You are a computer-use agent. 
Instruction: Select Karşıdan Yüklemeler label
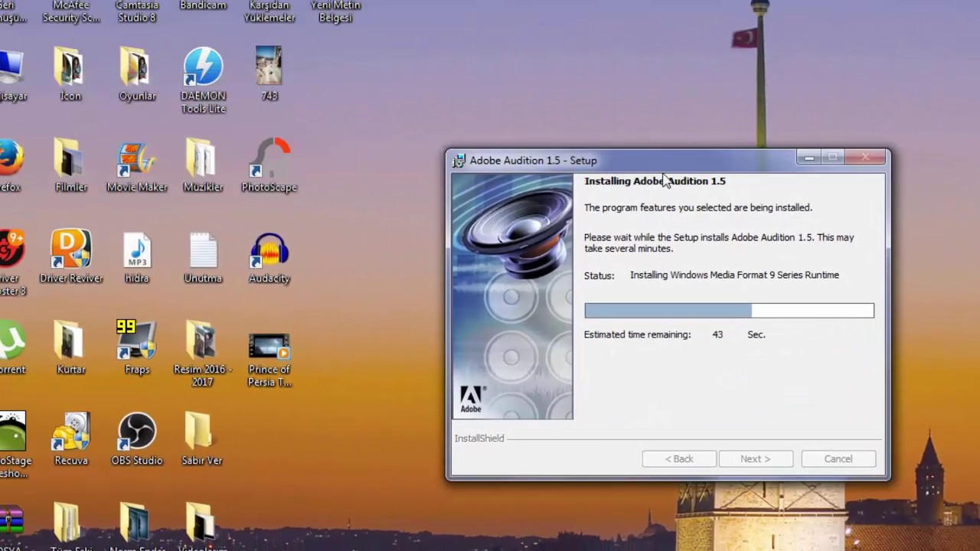tap(269, 11)
